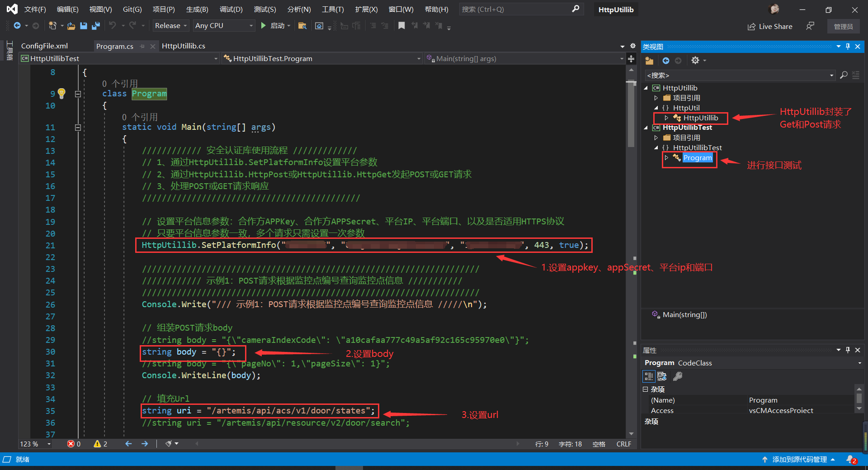Open the Release configuration dropdown

[170, 26]
